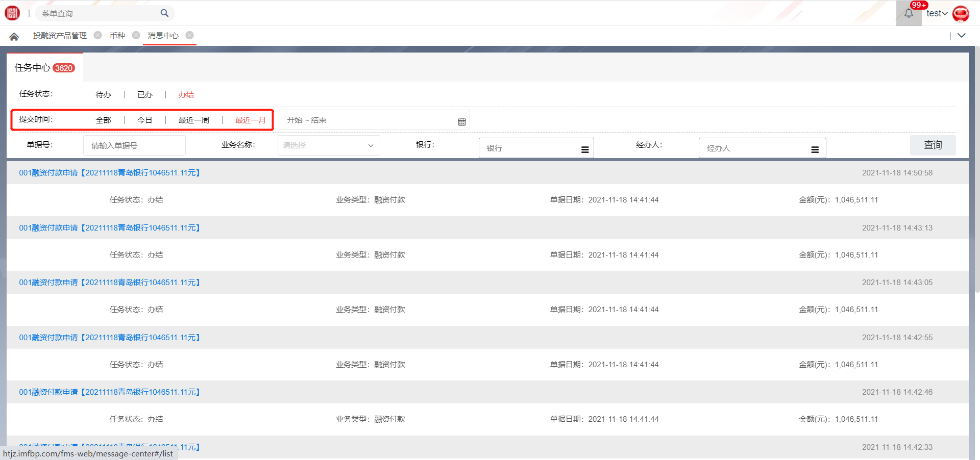Set submit time to 全部
Viewport: 980px width, 460px height.
pyautogui.click(x=103, y=120)
